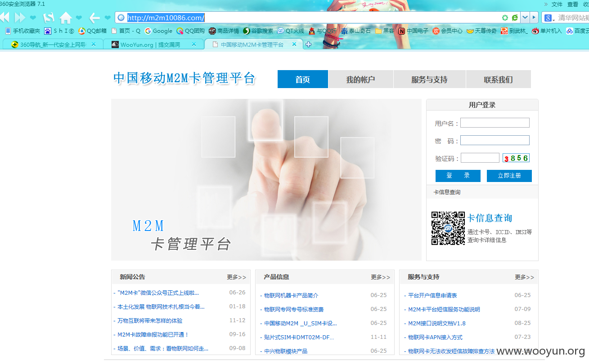589x364 pixels.
Task: Open 服务与支持 navigation item
Action: tap(429, 80)
